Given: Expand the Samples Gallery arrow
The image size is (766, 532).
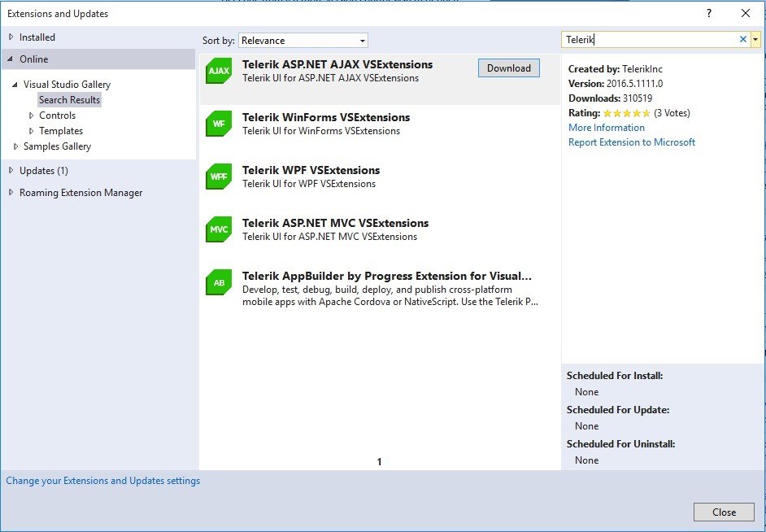Looking at the screenshot, I should [x=15, y=146].
